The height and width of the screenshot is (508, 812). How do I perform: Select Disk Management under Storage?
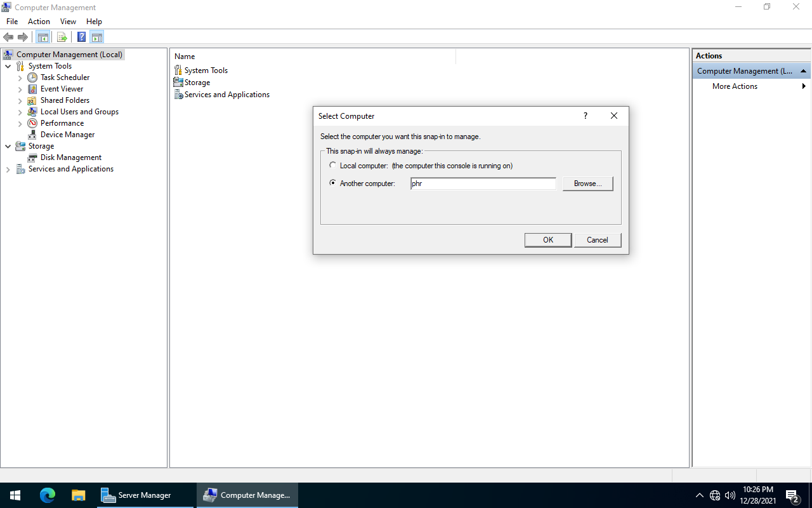point(70,157)
